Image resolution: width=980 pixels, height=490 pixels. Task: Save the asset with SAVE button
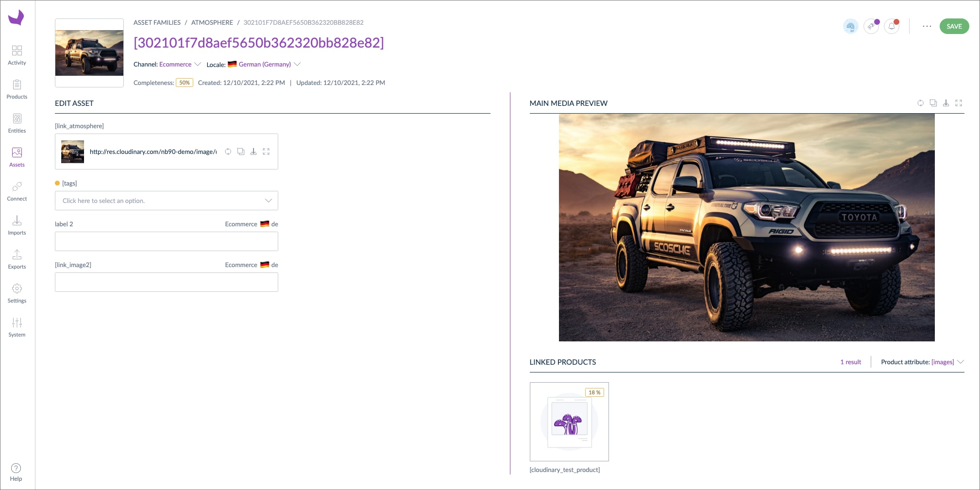[x=954, y=26]
